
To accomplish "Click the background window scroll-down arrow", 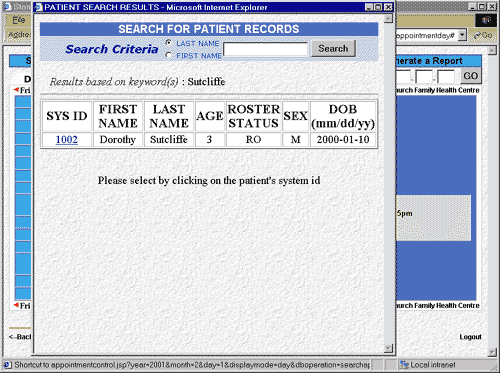I will coord(492,352).
